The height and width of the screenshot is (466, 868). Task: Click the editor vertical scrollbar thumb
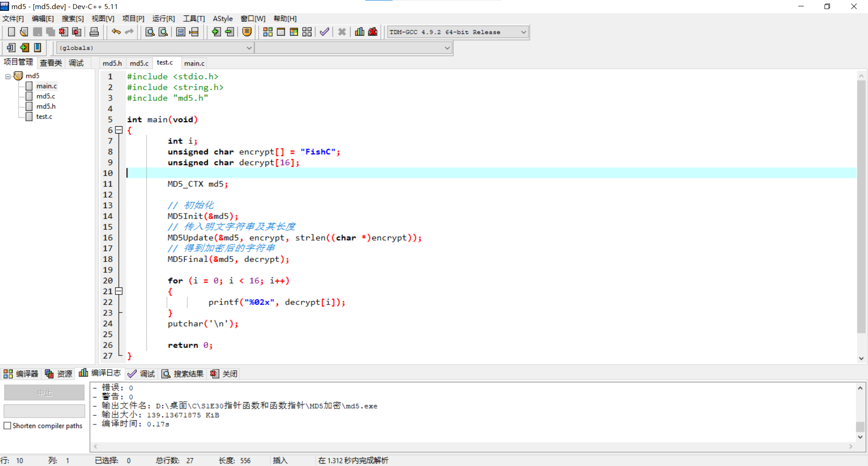861,207
